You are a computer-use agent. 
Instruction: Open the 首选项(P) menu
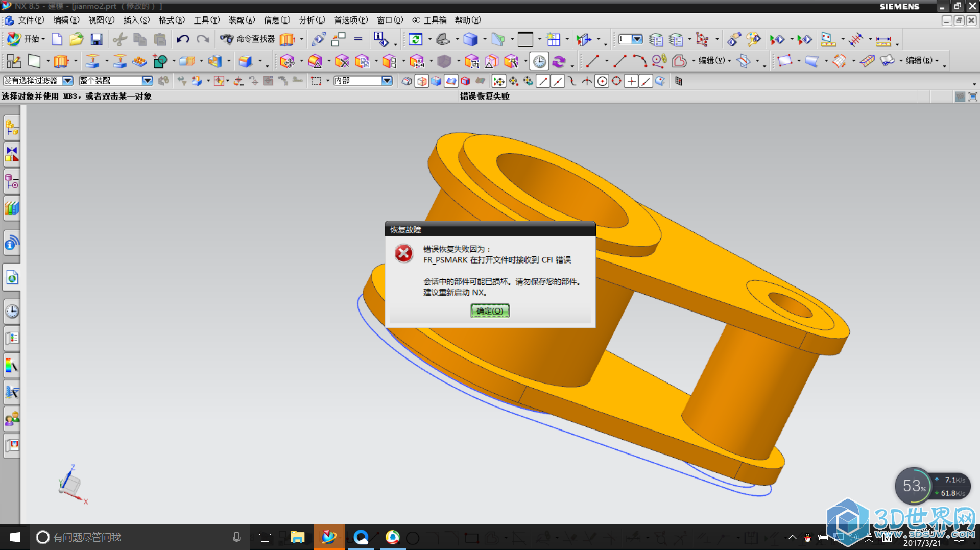tap(351, 20)
